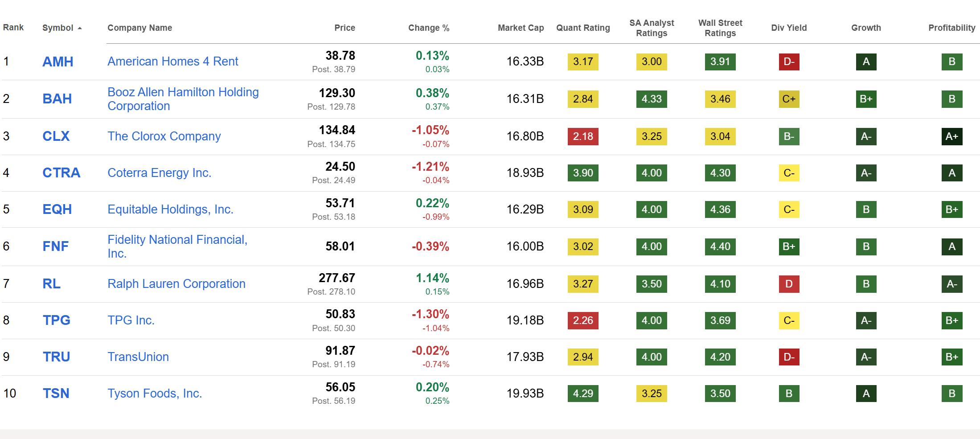Screen dimensions: 980x439
Task: Click AMH market cap 16.33B value
Action: (x=525, y=62)
